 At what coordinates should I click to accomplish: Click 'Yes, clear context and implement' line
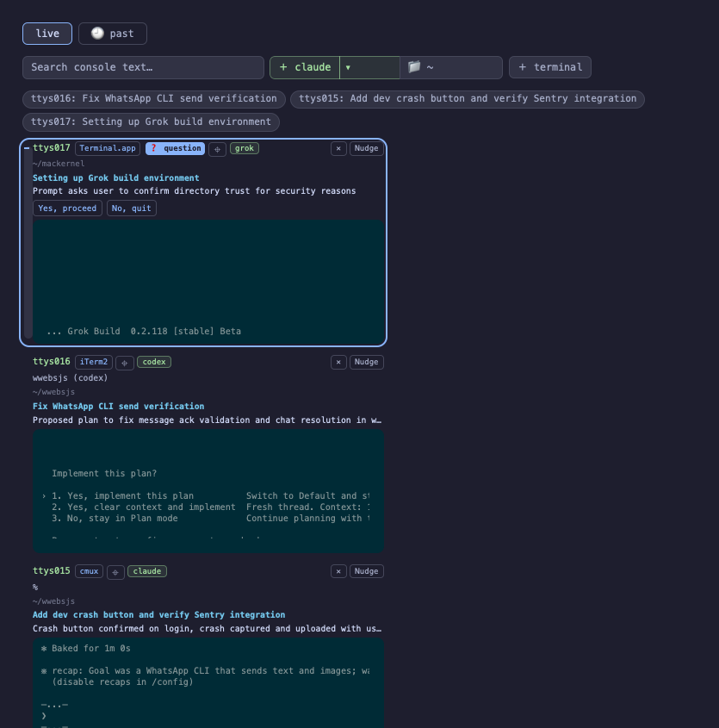tap(144, 507)
